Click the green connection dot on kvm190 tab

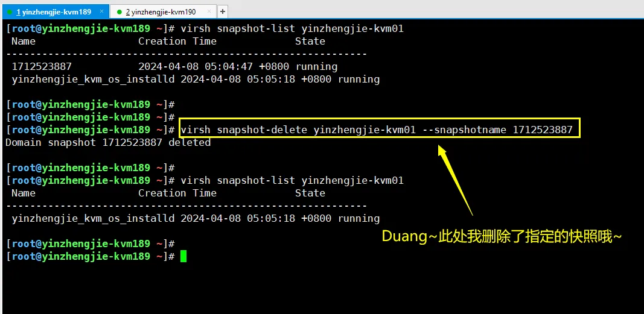(120, 12)
